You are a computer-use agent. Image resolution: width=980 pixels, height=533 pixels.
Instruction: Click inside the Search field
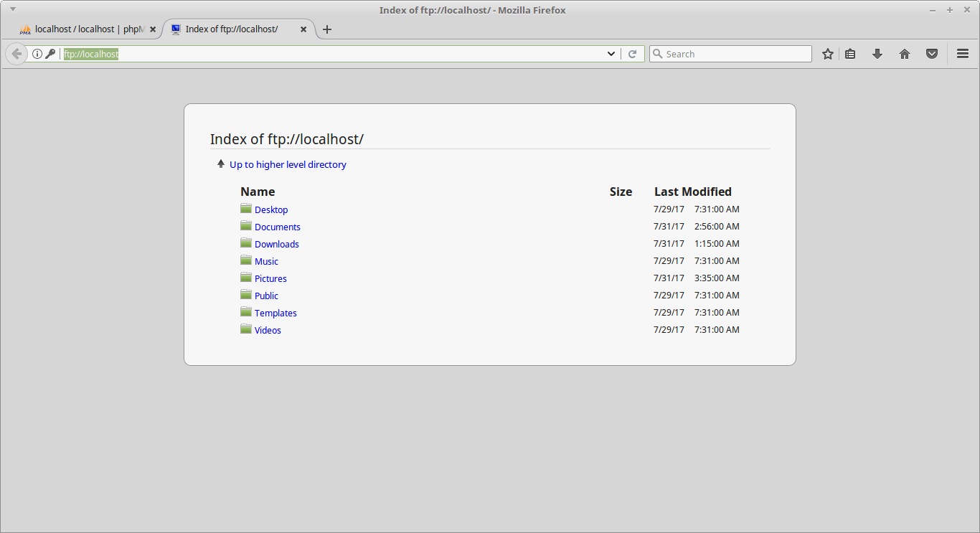730,53
